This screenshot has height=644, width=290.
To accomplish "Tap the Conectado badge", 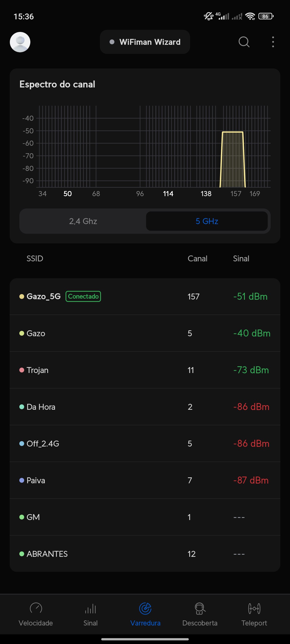I will tap(83, 296).
